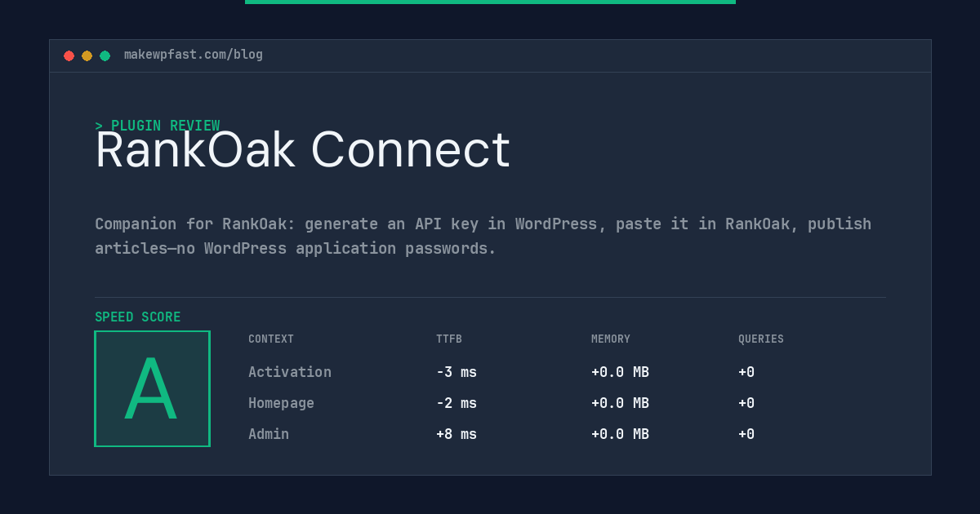Click the SPEED SCORE label
Image resolution: width=980 pixels, height=514 pixels.
[138, 317]
